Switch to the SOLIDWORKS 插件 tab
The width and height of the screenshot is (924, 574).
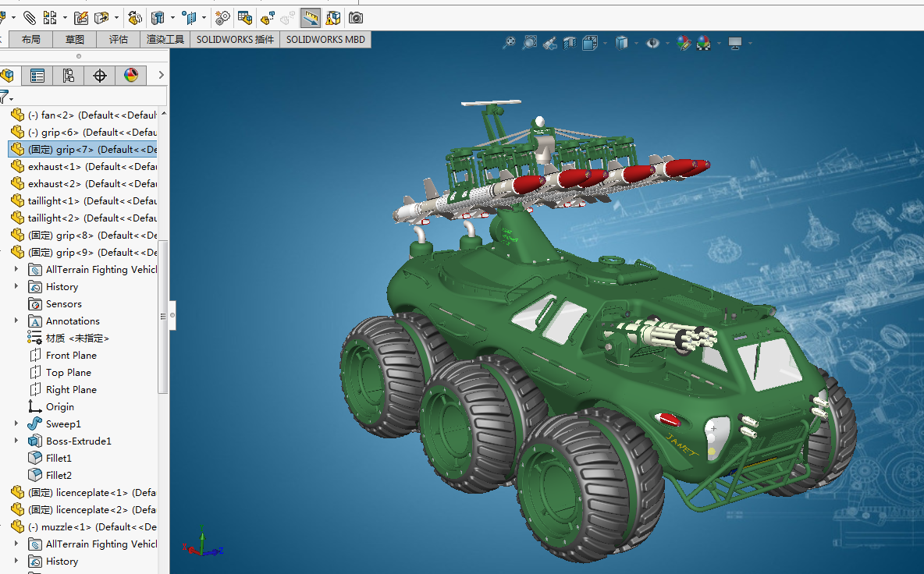click(x=235, y=40)
